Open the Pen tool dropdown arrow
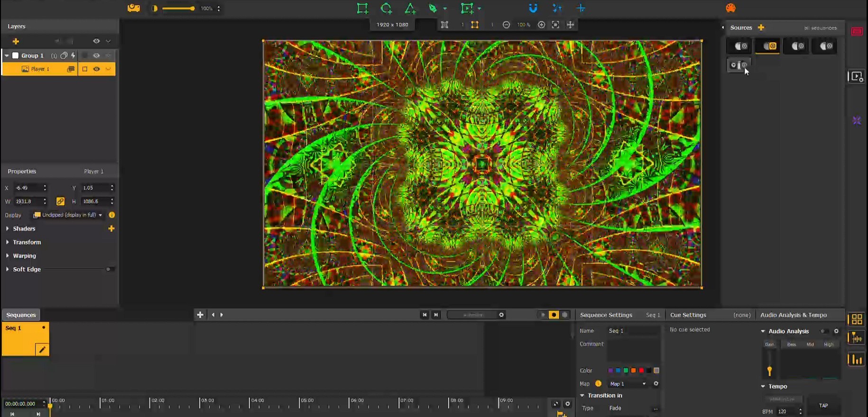The image size is (868, 417). coord(445,9)
